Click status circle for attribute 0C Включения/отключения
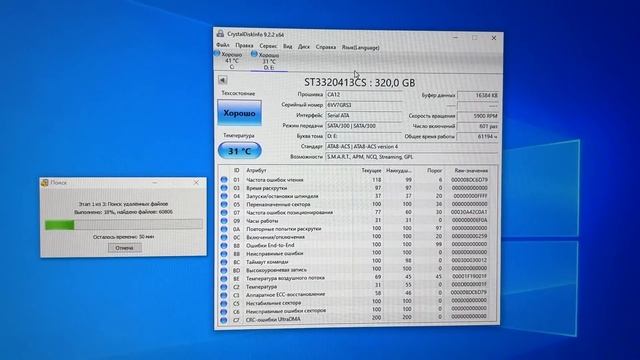This screenshot has height=360, width=640. (x=224, y=237)
